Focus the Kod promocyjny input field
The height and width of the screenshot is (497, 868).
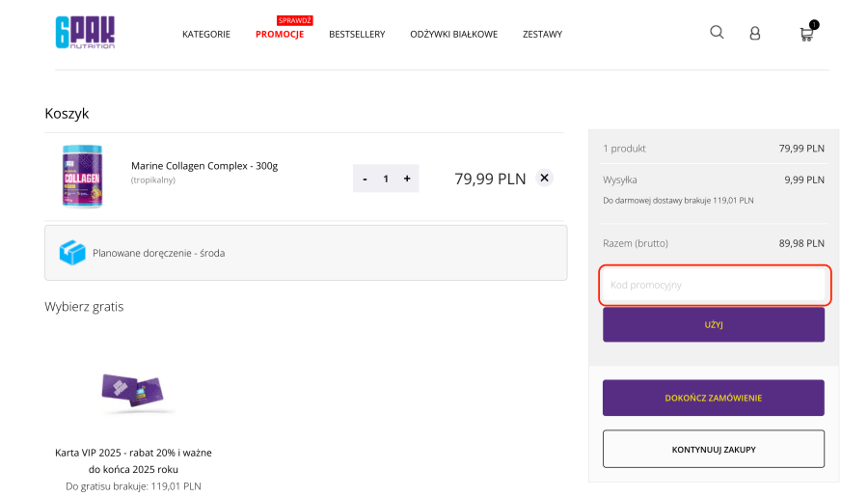pos(714,285)
